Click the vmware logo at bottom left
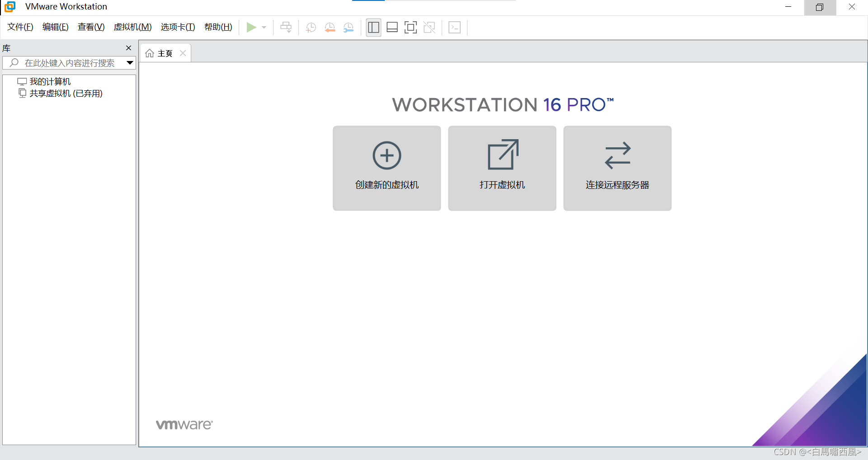 (x=184, y=425)
